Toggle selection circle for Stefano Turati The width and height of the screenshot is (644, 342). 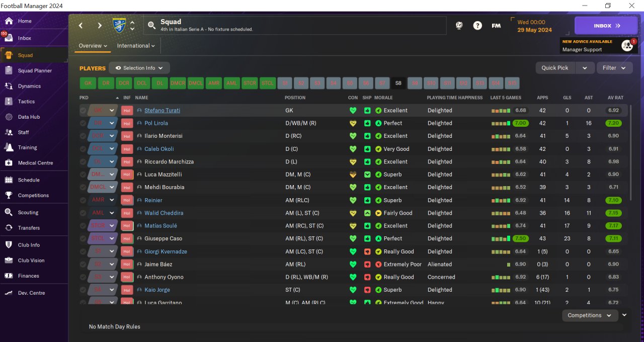click(83, 110)
